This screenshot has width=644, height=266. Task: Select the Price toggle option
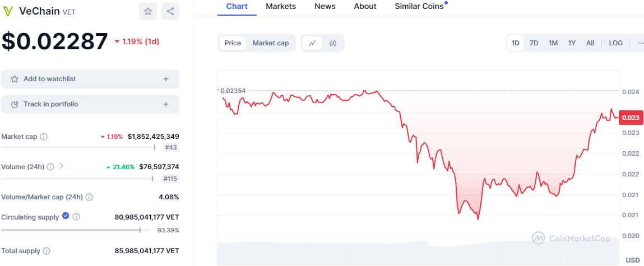233,43
